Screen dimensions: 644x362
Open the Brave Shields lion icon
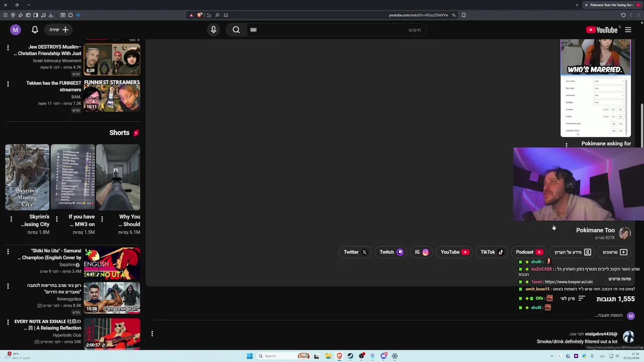click(199, 15)
